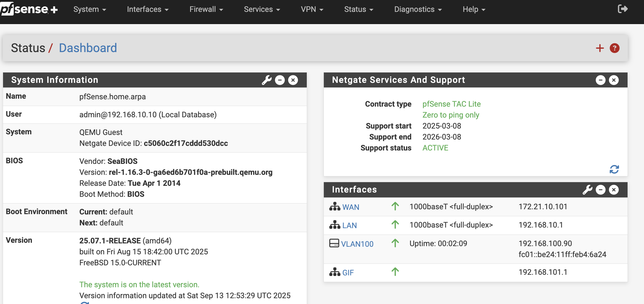The width and height of the screenshot is (644, 304).
Task: Click the red help question-mark icon
Action: [x=614, y=48]
